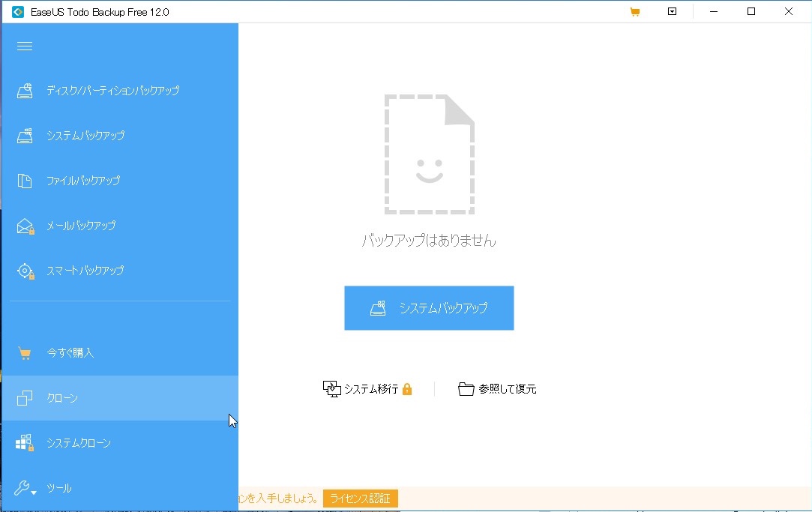The height and width of the screenshot is (512, 812).
Task: Click the dashed empty-backup document placeholder
Action: click(x=430, y=154)
